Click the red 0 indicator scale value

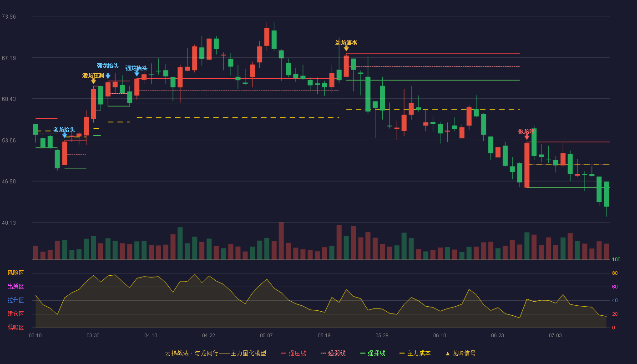coord(613,328)
